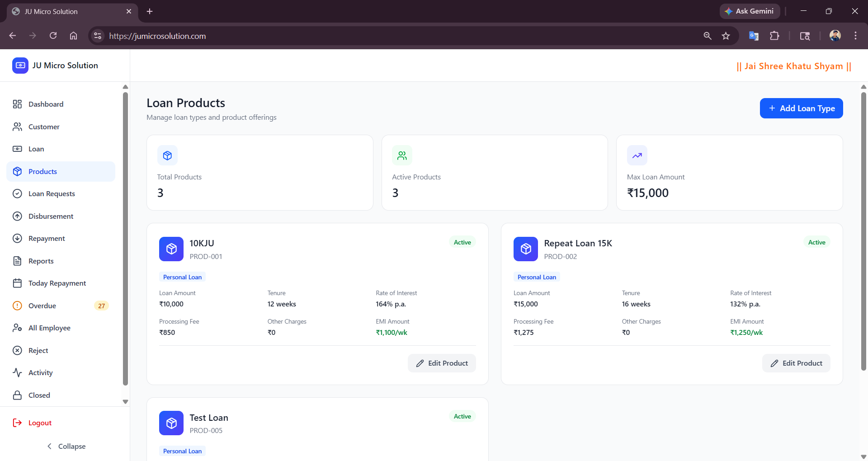Collapse the sidebar using Collapse chevron
The width and height of the screenshot is (868, 461).
(49, 446)
